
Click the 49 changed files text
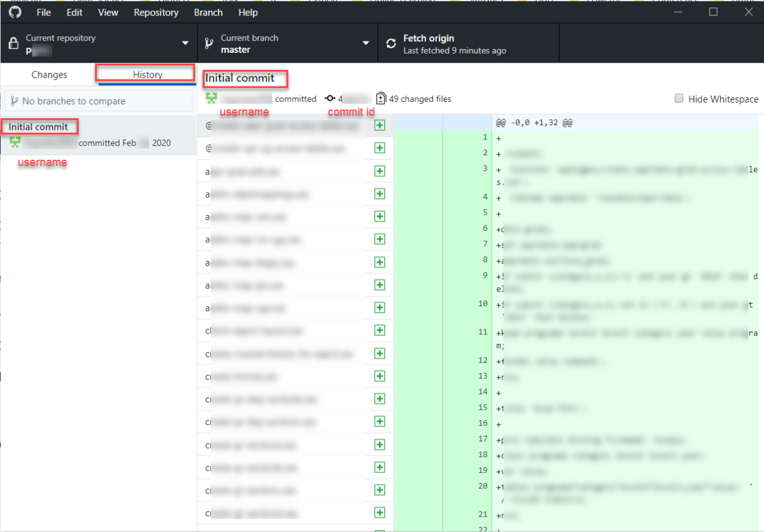[420, 99]
